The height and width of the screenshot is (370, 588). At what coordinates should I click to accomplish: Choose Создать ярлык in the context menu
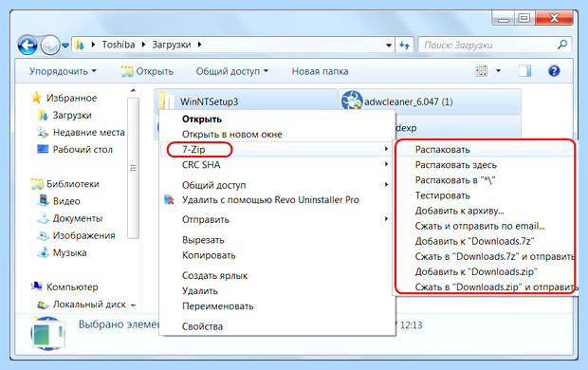coord(278,275)
